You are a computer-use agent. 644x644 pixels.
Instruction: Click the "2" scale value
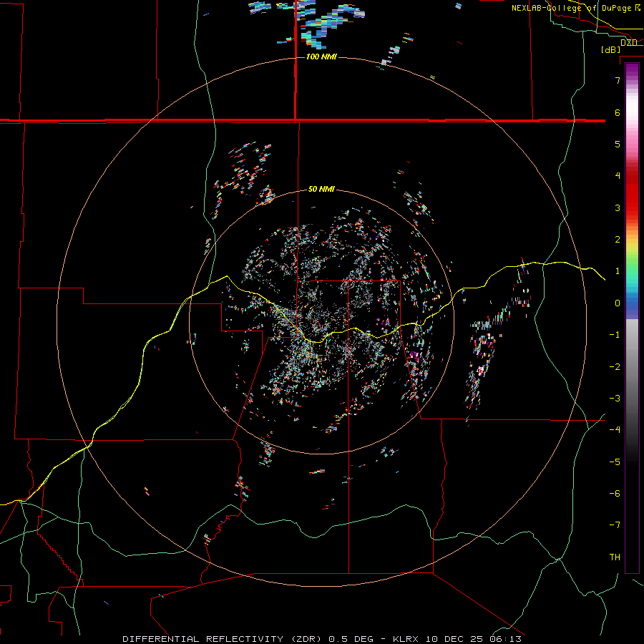(x=618, y=240)
